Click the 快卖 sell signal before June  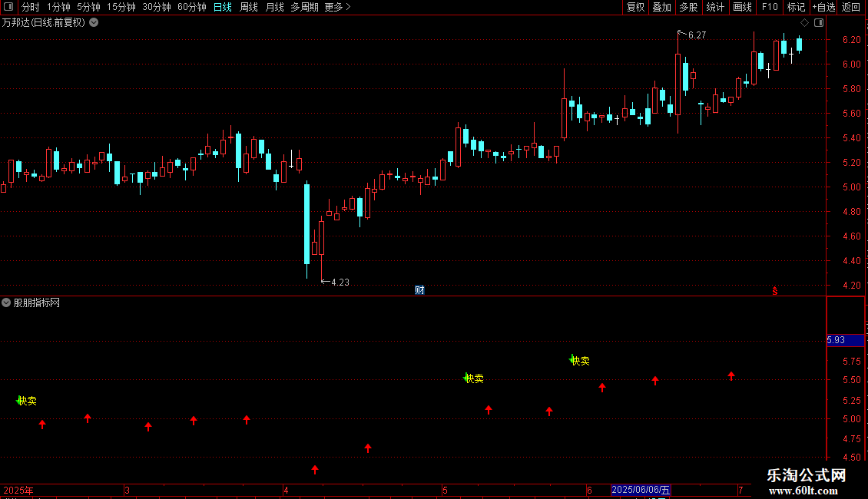coord(580,360)
